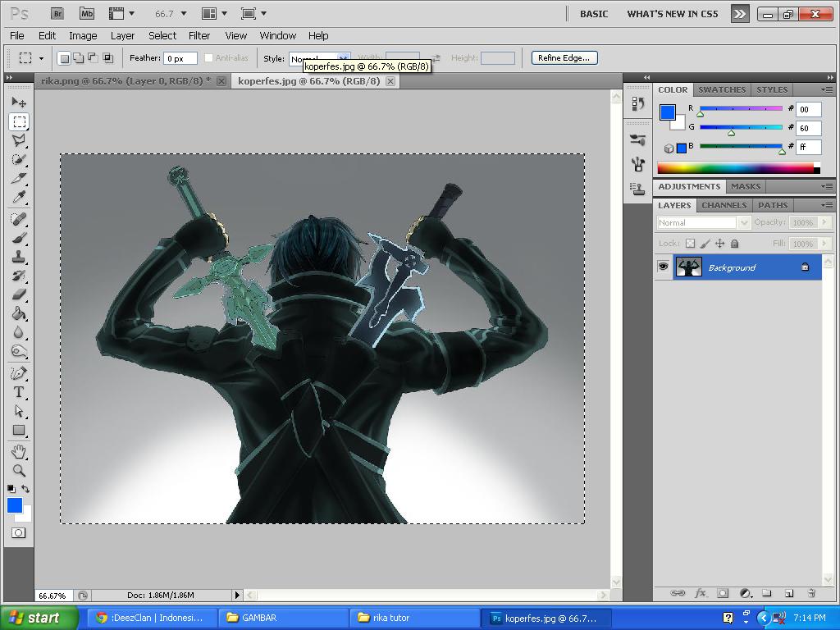The image size is (840, 630).
Task: Select the Eyedropper tool
Action: (19, 197)
